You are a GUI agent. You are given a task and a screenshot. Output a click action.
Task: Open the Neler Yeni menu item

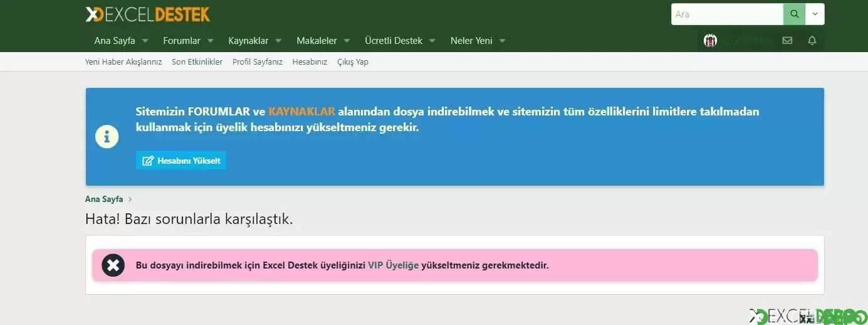[x=471, y=41]
